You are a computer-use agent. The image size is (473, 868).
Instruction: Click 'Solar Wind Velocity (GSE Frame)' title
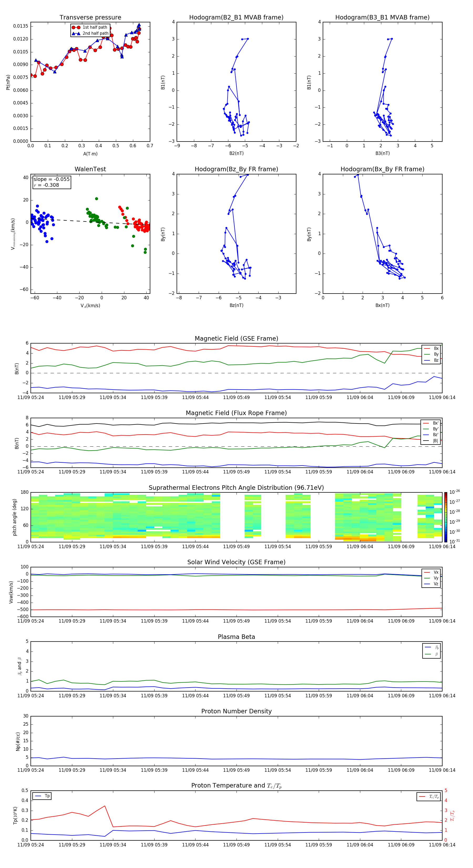tap(236, 562)
